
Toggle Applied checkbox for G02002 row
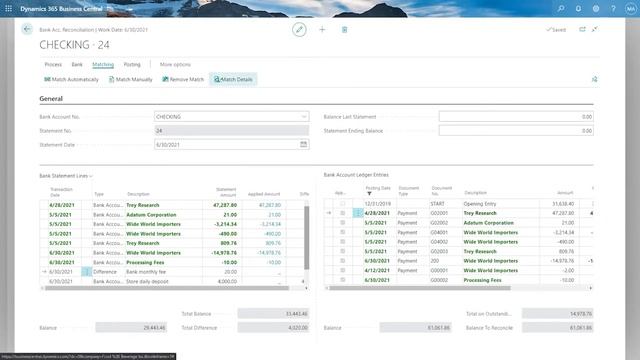tap(342, 223)
